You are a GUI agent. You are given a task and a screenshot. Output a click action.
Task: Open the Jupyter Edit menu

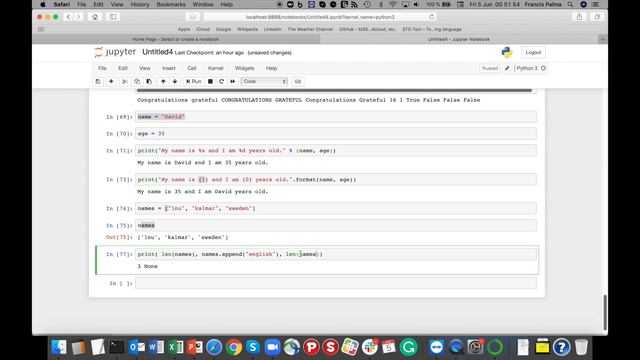pos(123,68)
